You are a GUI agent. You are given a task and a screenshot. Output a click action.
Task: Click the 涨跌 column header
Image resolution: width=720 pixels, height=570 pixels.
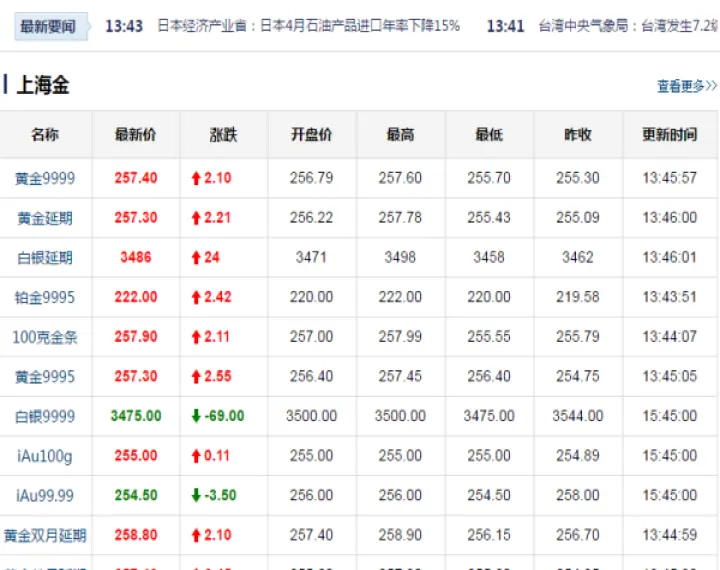pos(224,135)
